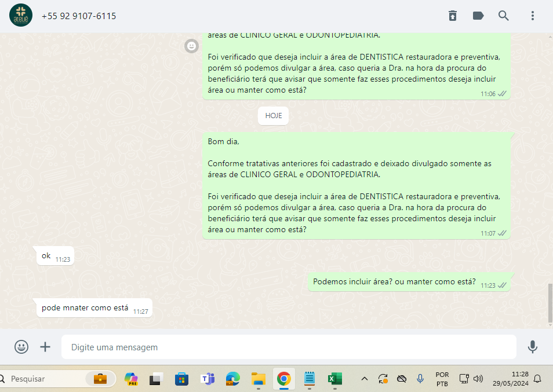This screenshot has height=392, width=553.
Task: Open the briefcase icon in taskbar search
Action: tap(100, 379)
